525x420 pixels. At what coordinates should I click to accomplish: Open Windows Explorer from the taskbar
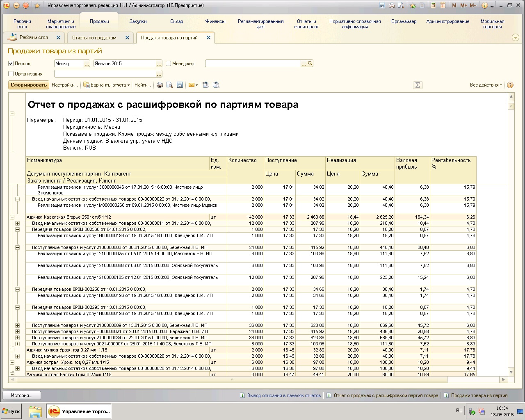coord(35,411)
